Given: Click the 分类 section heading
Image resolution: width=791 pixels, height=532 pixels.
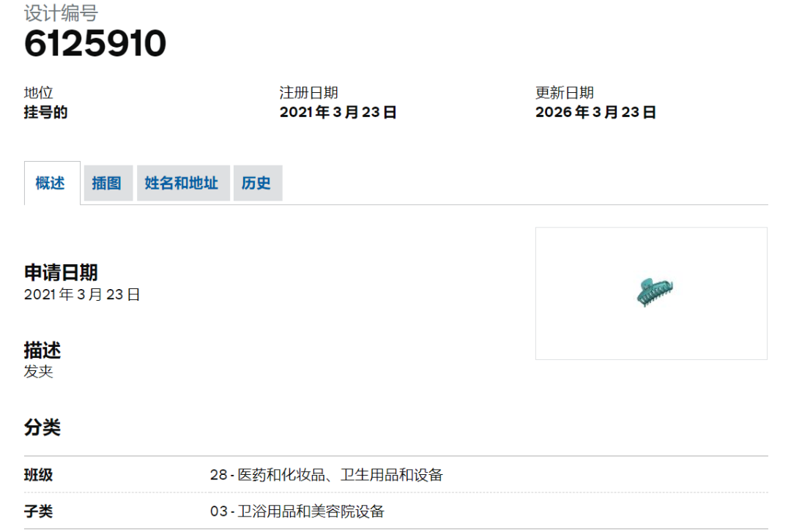Looking at the screenshot, I should point(42,428).
